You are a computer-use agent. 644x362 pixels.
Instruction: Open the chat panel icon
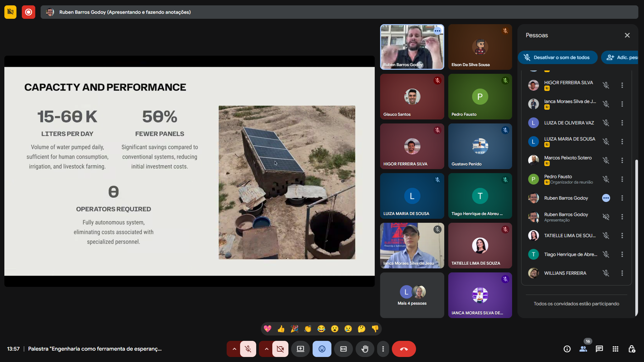599,349
